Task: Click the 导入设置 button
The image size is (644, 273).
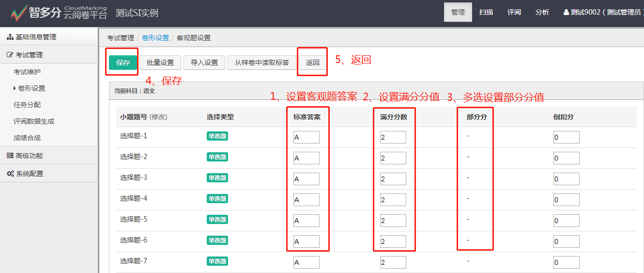Action: tap(204, 63)
